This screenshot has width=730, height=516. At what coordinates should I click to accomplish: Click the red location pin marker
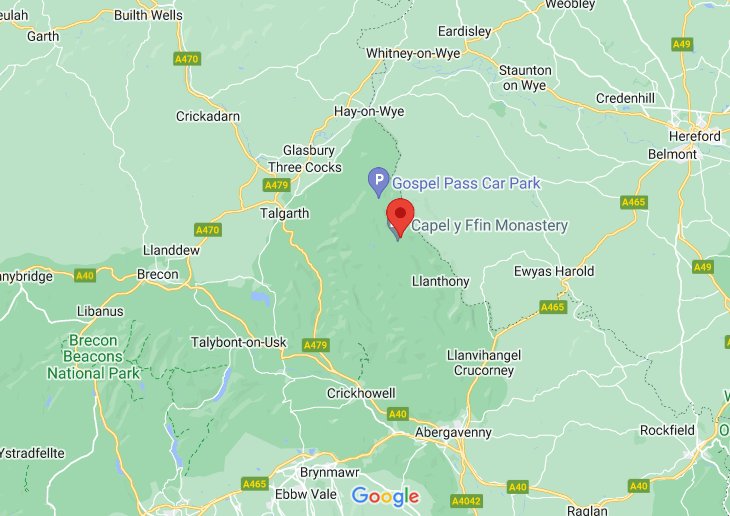tap(400, 215)
